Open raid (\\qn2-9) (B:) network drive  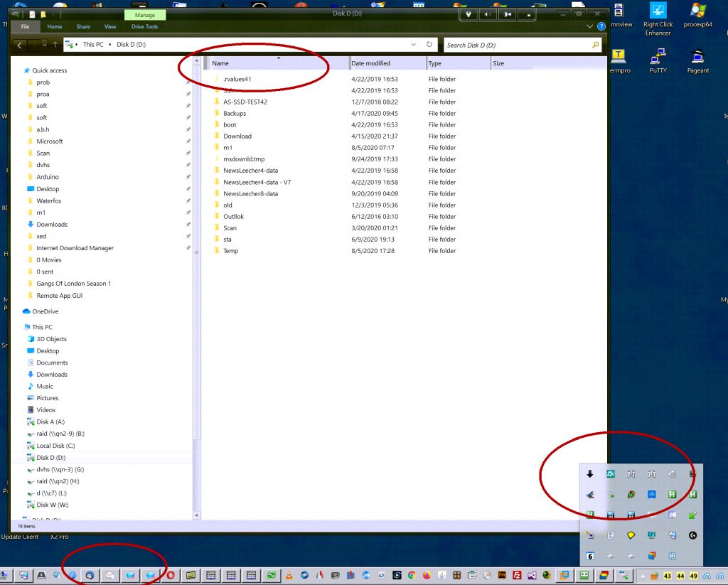point(60,434)
